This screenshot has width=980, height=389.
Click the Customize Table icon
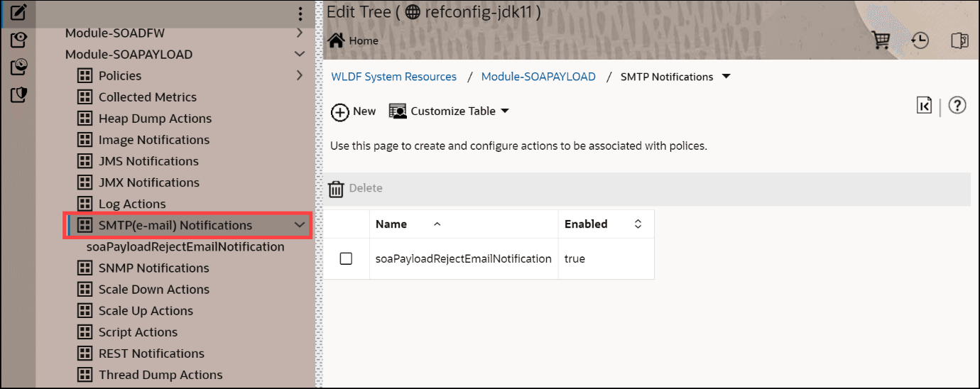point(398,111)
